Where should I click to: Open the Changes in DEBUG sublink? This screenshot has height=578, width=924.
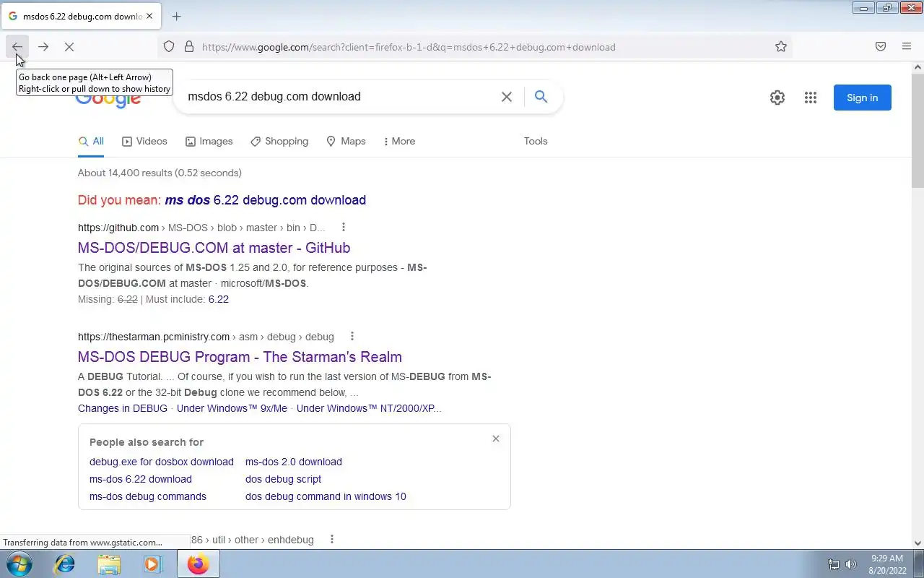(x=123, y=408)
